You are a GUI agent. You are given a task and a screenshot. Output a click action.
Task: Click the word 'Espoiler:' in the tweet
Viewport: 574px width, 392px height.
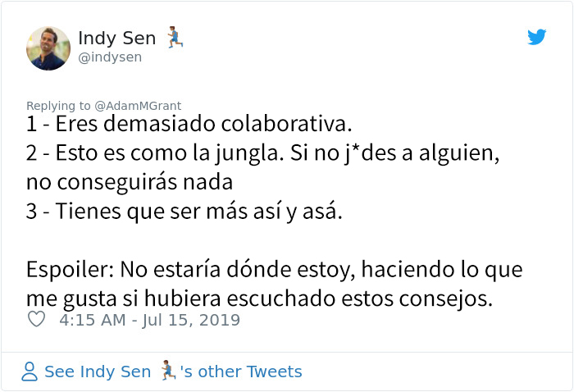pos(61,270)
